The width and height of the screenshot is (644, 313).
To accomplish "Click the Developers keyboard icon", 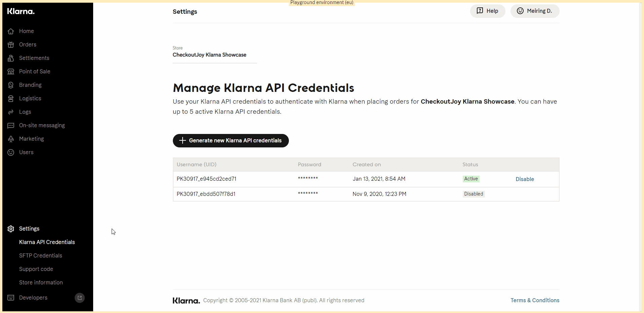I will click(x=11, y=298).
